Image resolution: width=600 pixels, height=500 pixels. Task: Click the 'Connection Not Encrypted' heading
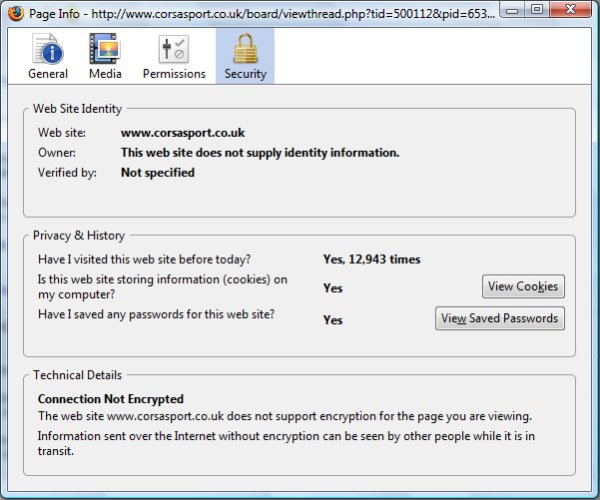click(111, 399)
